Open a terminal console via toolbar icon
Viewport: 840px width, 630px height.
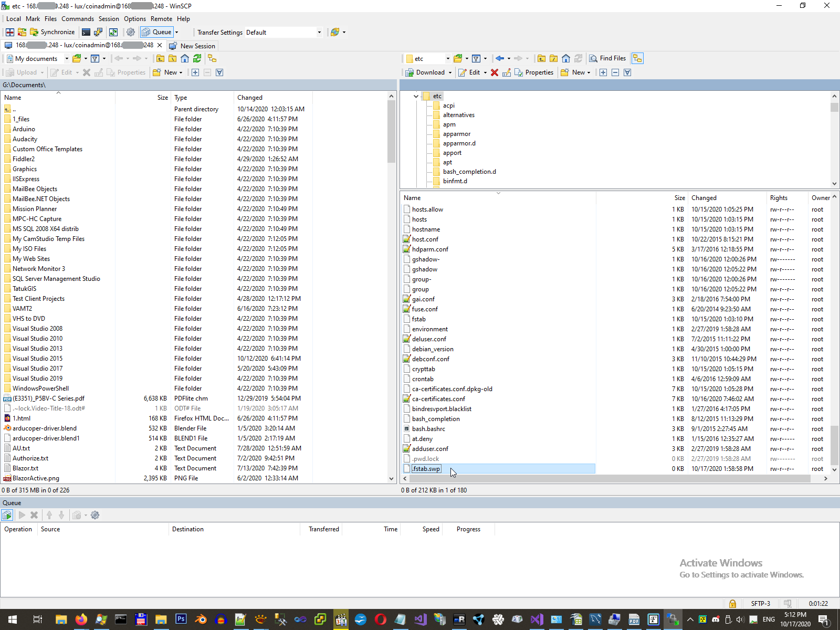pyautogui.click(x=86, y=32)
